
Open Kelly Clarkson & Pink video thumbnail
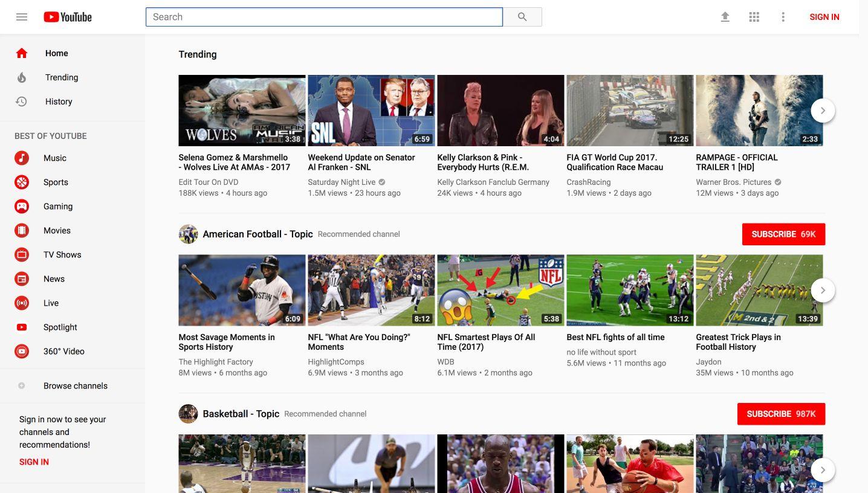point(500,111)
